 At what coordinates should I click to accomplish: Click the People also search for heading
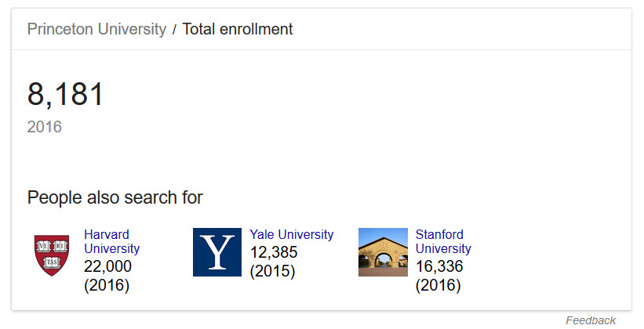pos(115,197)
